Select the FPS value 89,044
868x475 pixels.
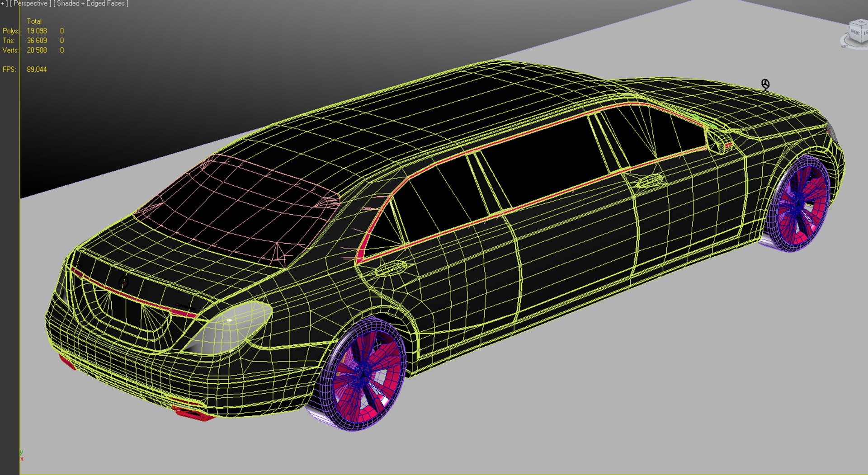(37, 70)
